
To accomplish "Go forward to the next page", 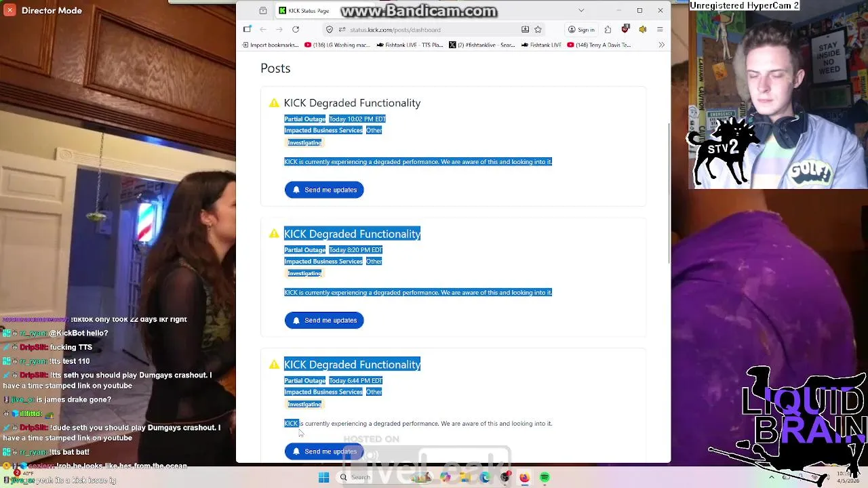I will (x=279, y=29).
